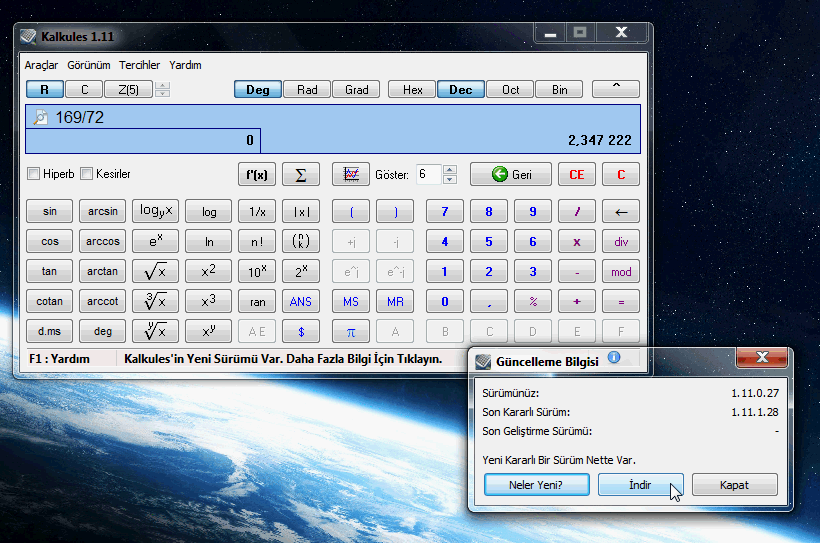
Task: Increase the Z modulus spinner value
Action: click(163, 85)
